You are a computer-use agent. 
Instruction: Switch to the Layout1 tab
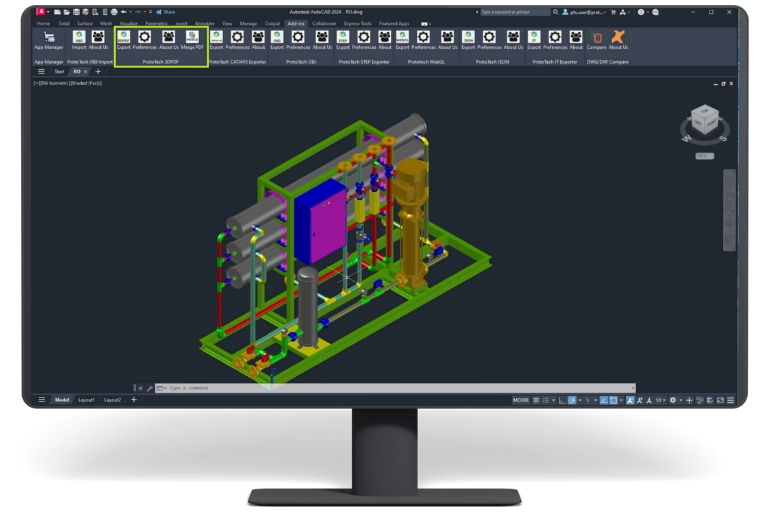point(86,400)
